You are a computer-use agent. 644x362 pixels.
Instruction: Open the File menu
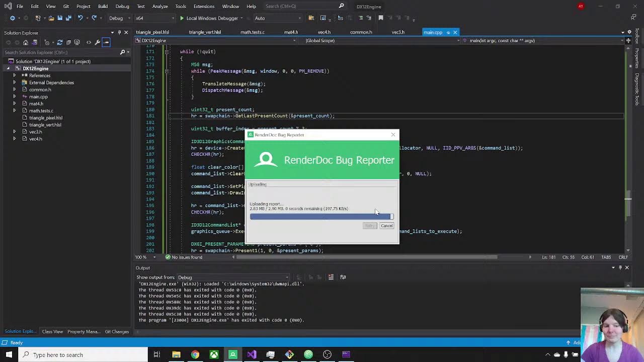[x=20, y=6]
